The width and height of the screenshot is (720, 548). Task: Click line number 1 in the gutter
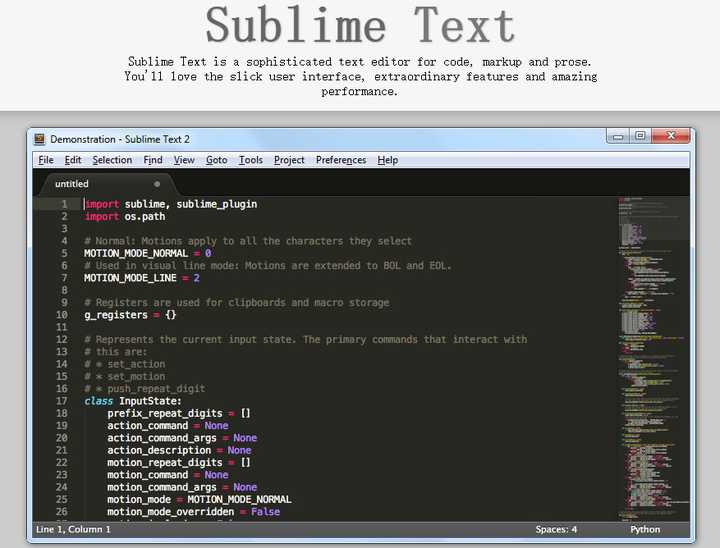[x=64, y=204]
